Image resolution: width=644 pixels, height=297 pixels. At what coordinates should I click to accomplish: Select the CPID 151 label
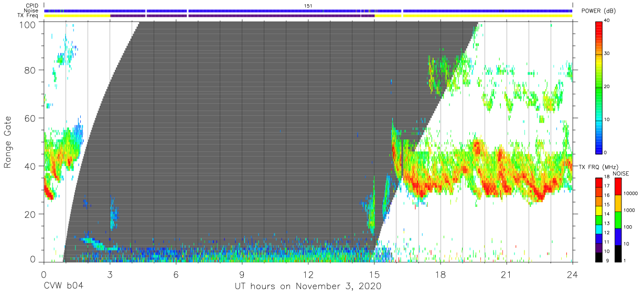308,5
